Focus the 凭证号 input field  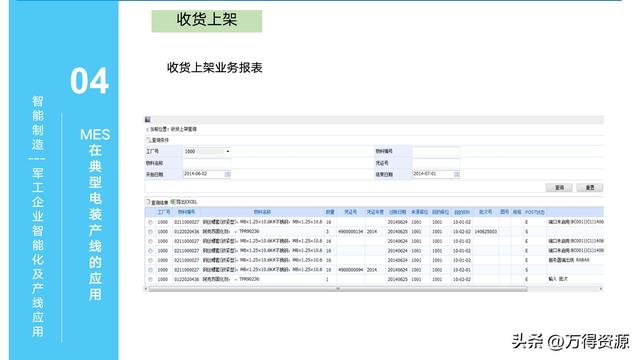(x=436, y=163)
